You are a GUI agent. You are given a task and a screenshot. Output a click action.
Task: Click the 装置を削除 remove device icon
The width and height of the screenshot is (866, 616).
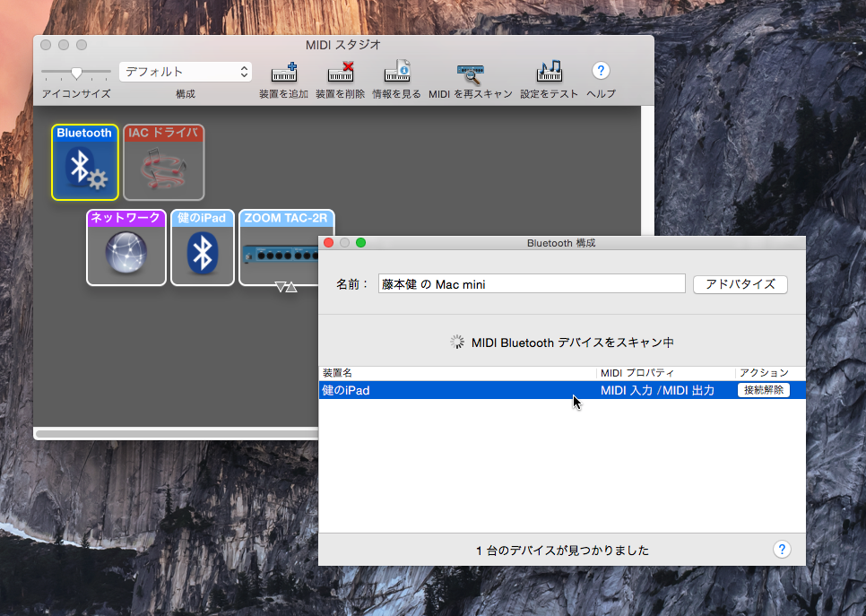341,73
